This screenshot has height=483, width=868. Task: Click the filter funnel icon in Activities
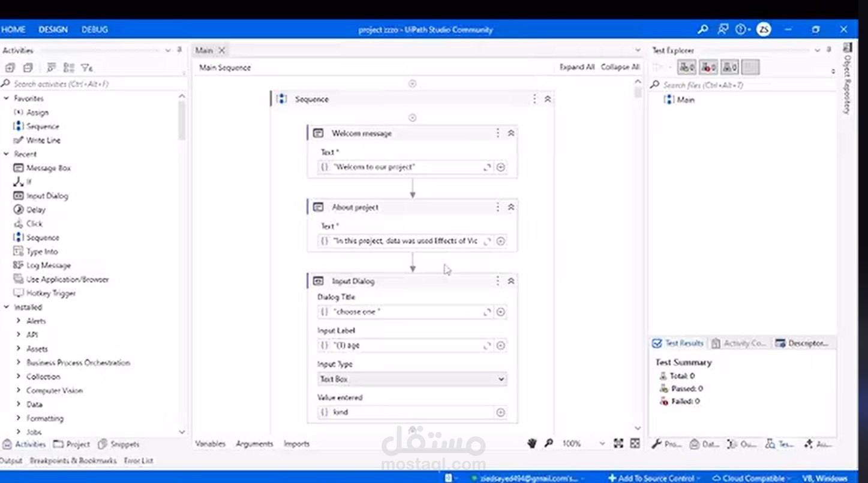pyautogui.click(x=86, y=68)
